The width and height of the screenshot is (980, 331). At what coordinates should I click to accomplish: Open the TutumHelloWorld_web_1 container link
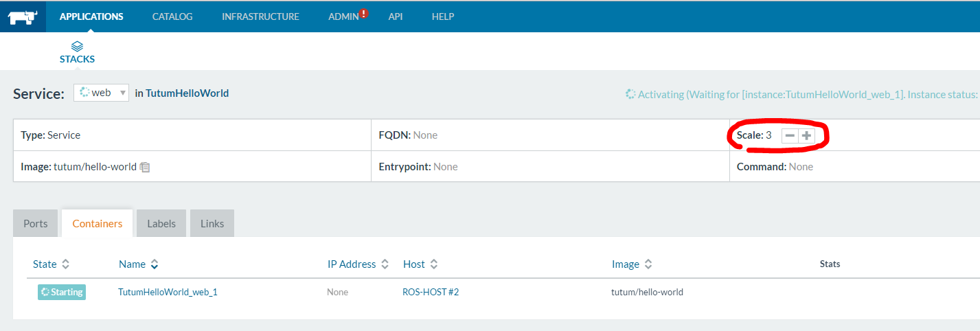(x=168, y=293)
